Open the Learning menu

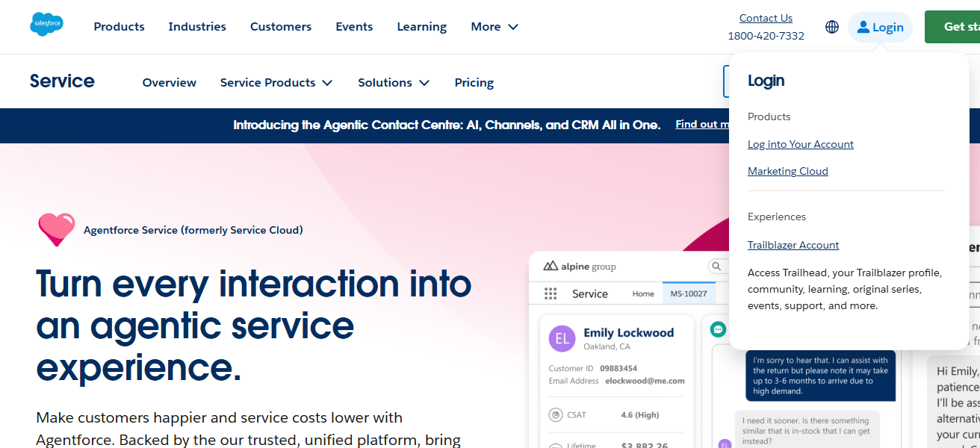(x=422, y=27)
